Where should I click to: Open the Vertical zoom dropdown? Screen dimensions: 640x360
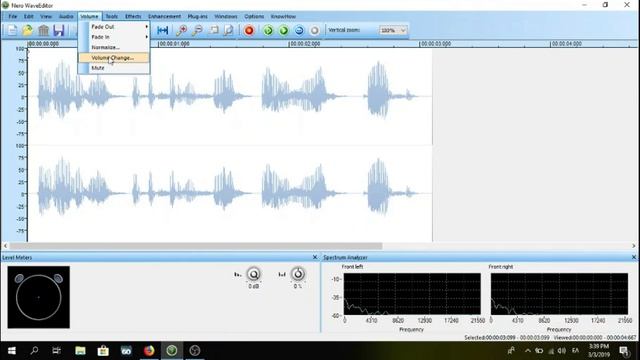point(393,30)
